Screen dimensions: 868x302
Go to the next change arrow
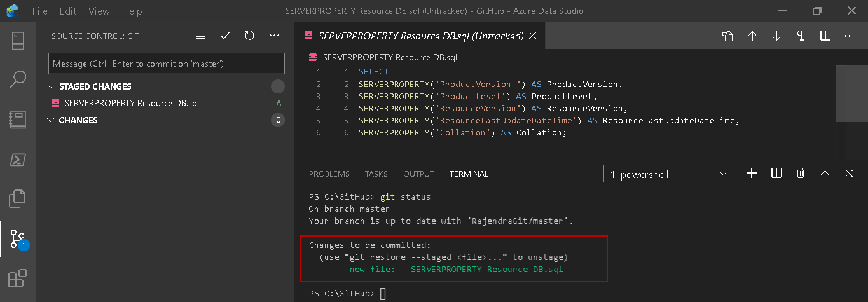776,36
